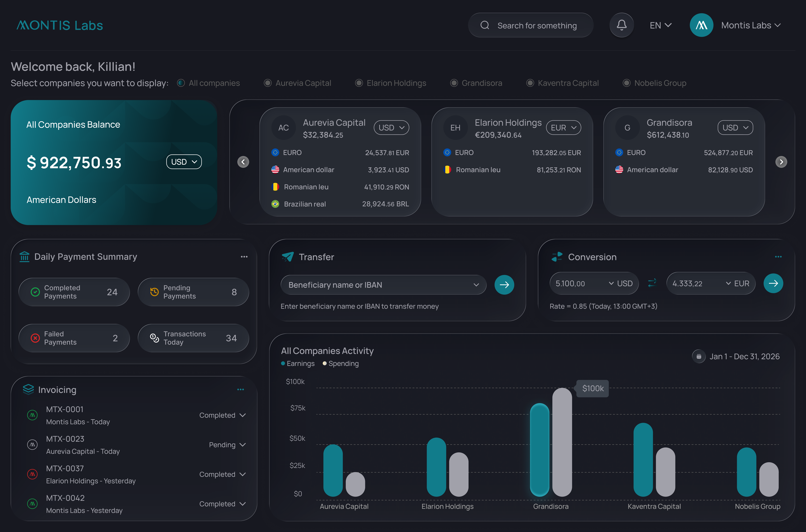Swap conversion currencies icon
The width and height of the screenshot is (806, 532).
pos(652,283)
